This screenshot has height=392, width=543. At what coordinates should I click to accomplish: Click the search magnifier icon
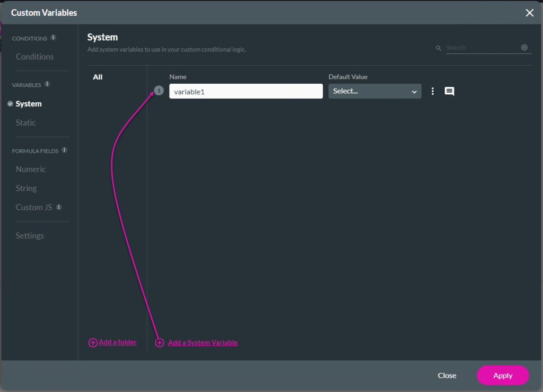click(439, 48)
